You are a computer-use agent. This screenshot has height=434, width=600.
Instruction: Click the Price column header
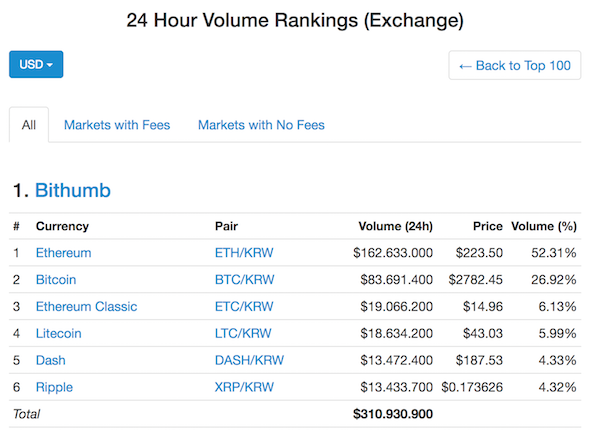point(488,226)
